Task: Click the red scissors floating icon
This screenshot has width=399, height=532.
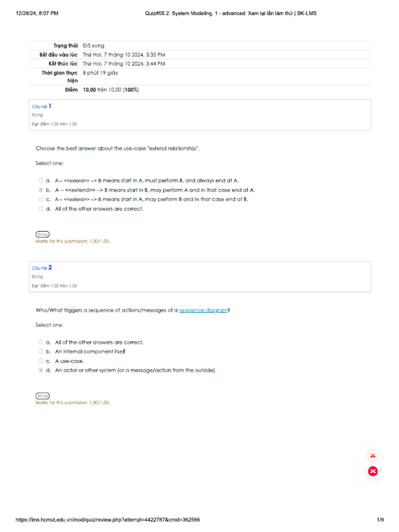Action: (373, 456)
